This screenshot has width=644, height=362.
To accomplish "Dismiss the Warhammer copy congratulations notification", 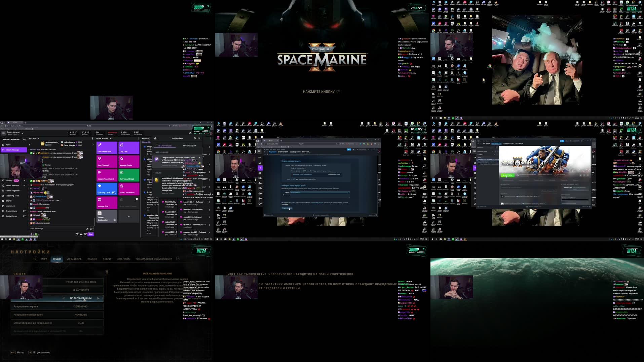I will tap(199, 157).
